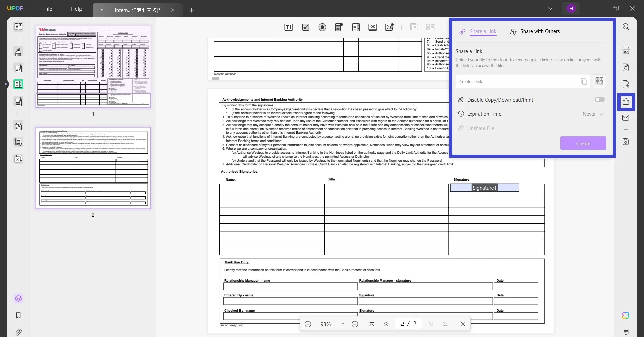Switch to Share with Others tab
The image size is (644, 337).
535,31
